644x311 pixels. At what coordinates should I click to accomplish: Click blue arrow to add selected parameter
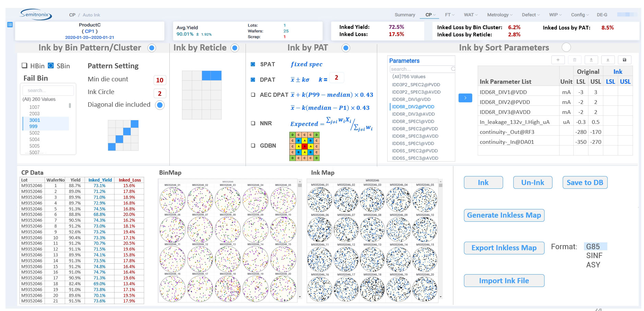(465, 98)
